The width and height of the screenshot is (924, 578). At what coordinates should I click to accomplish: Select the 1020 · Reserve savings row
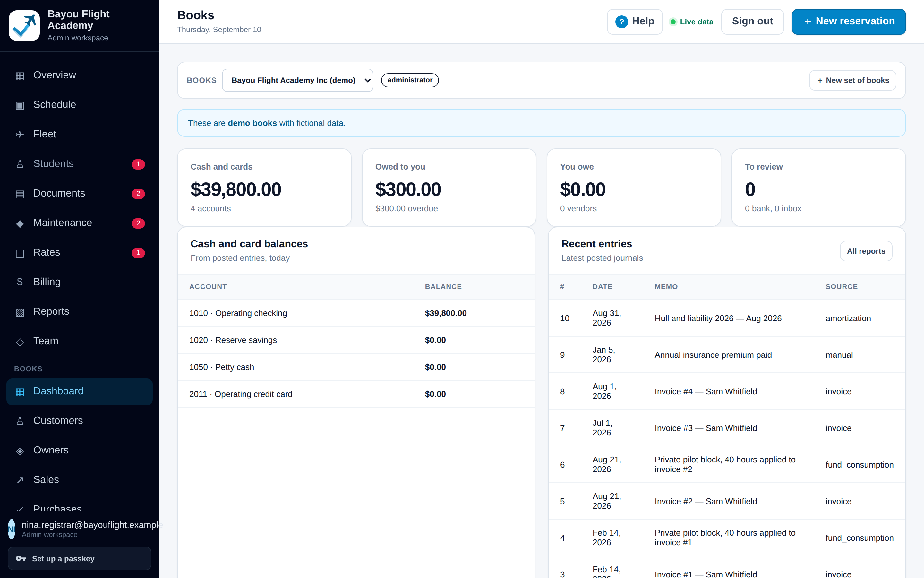pyautogui.click(x=356, y=340)
